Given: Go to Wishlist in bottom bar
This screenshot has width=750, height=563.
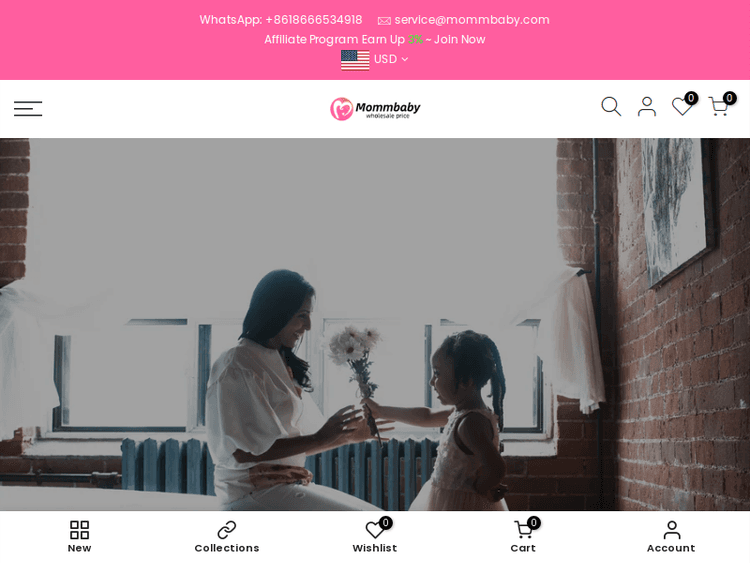Looking at the screenshot, I should [375, 536].
